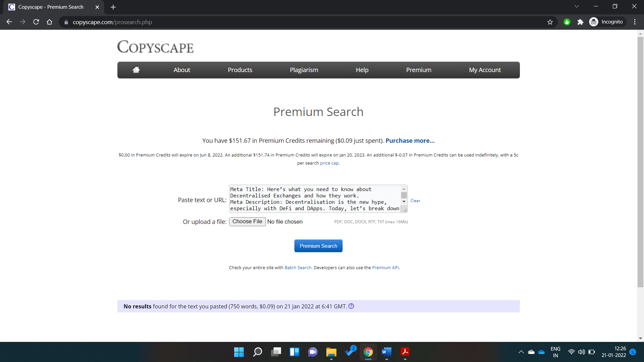
Task: Follow the Purchase more link
Action: [x=410, y=140]
